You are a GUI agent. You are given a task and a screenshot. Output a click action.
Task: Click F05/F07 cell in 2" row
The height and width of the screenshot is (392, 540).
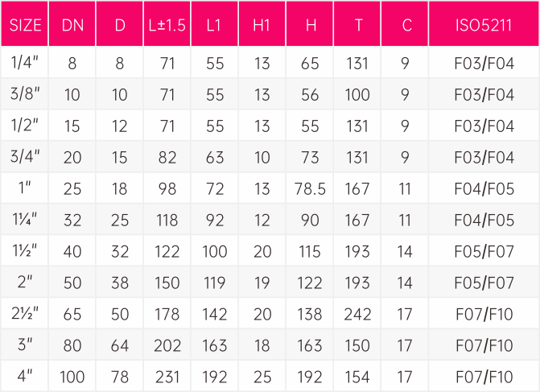(x=484, y=282)
